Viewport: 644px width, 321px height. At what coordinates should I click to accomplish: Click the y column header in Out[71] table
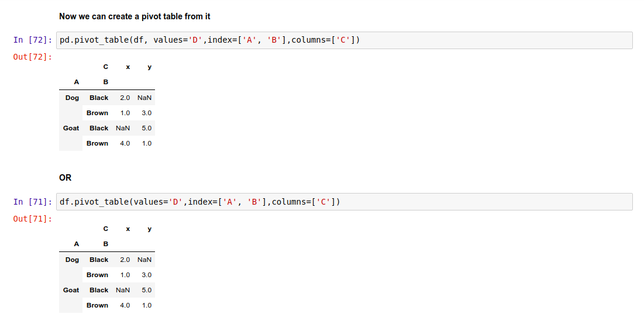[x=150, y=229]
